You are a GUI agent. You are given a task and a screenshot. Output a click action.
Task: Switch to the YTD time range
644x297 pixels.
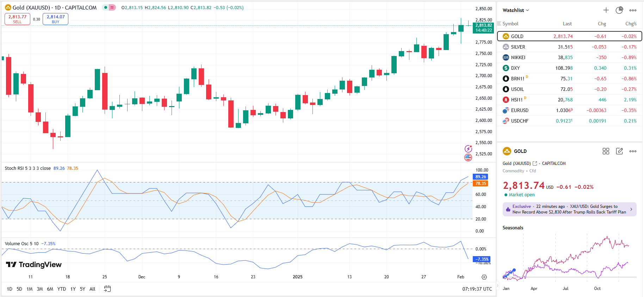click(62, 289)
